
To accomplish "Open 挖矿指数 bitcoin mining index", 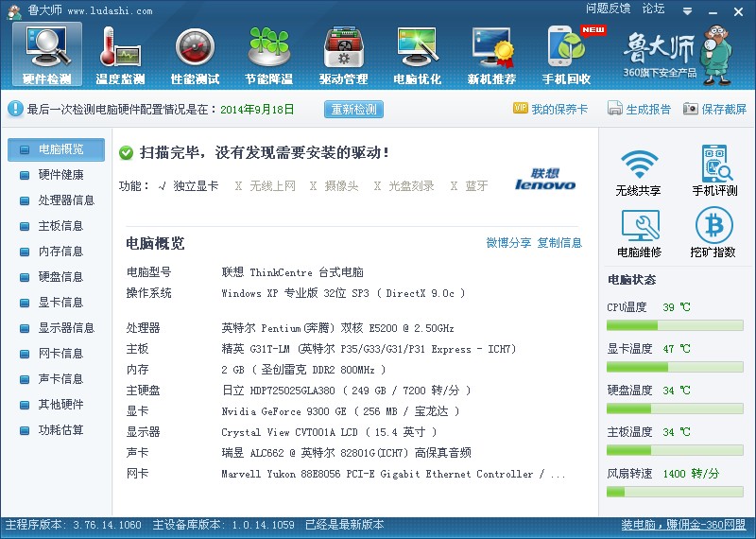I will click(x=713, y=233).
